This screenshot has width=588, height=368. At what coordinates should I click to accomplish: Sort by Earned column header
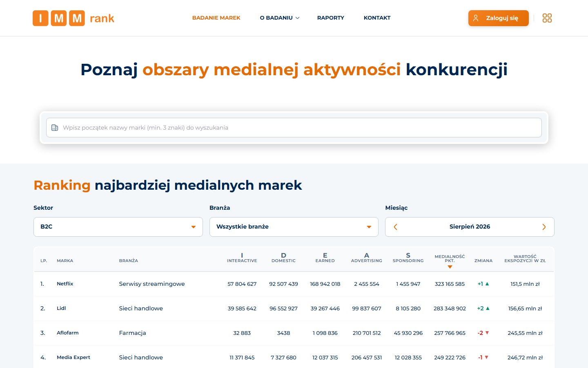pos(325,258)
